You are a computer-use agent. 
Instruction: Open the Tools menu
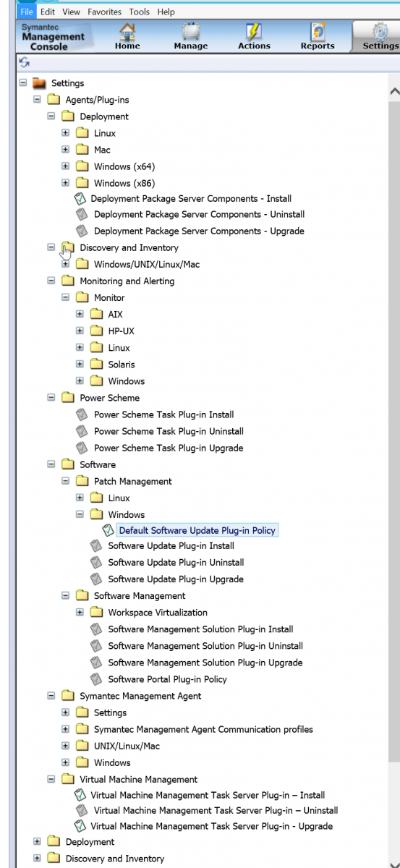(140, 12)
